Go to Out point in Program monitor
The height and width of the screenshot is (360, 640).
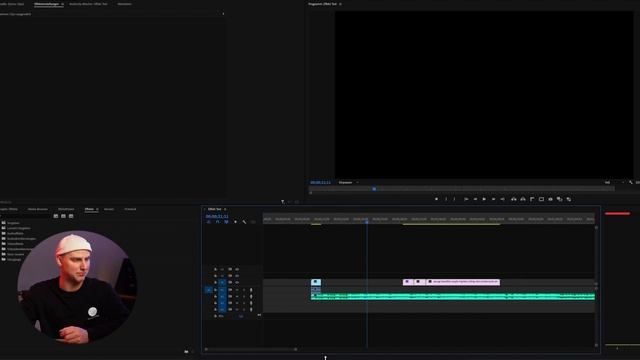(x=502, y=199)
